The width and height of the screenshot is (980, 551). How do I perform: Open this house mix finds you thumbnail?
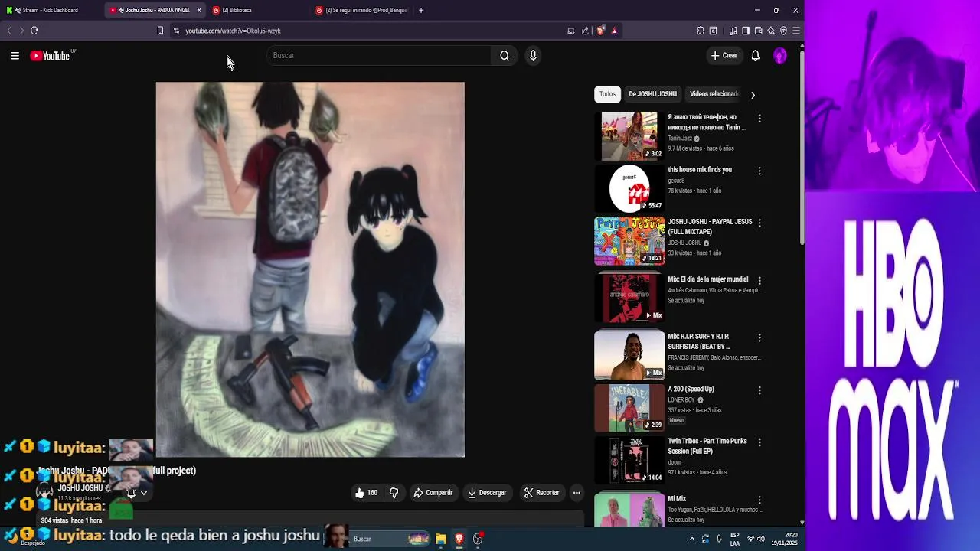pyautogui.click(x=629, y=188)
